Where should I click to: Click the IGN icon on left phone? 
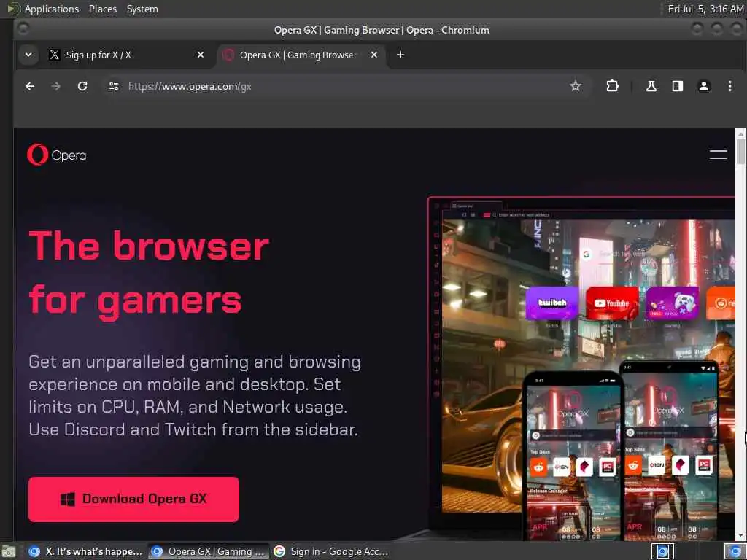coord(561,467)
